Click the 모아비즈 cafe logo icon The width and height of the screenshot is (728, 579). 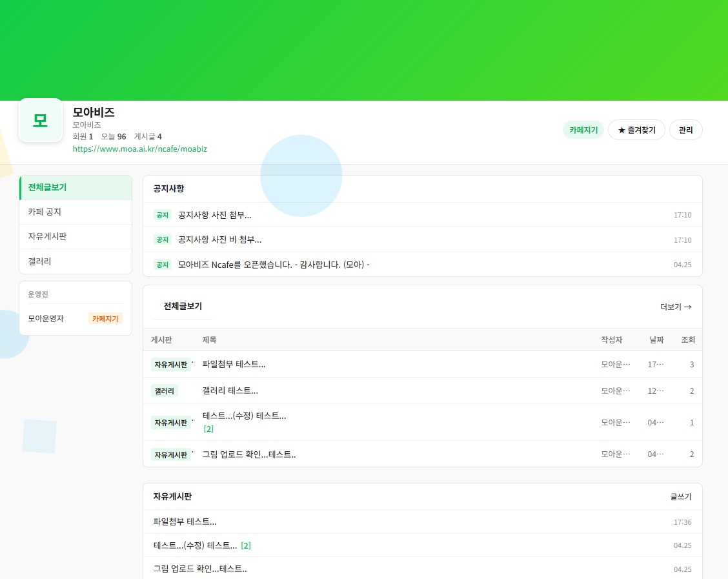(41, 120)
